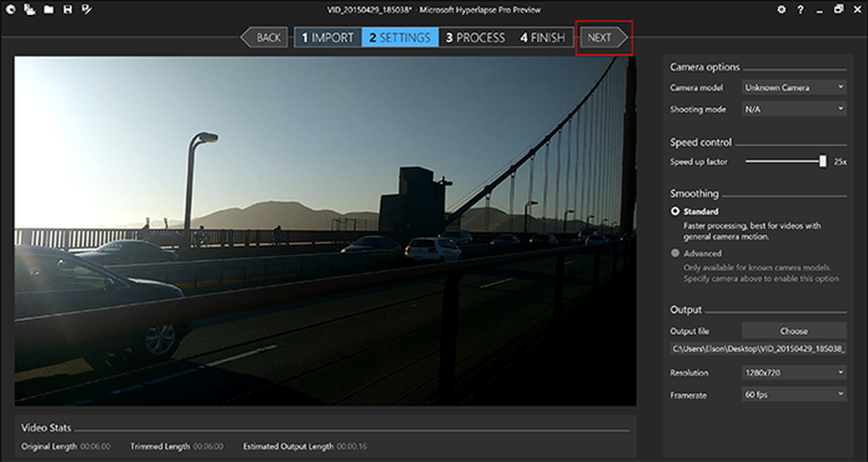The width and height of the screenshot is (868, 462).
Task: Click the Speed up factor slider handle
Action: point(823,161)
